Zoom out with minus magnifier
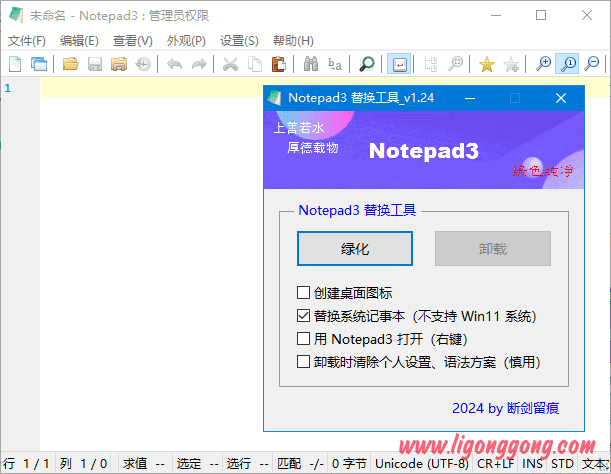Image resolution: width=611 pixels, height=474 pixels. click(592, 64)
